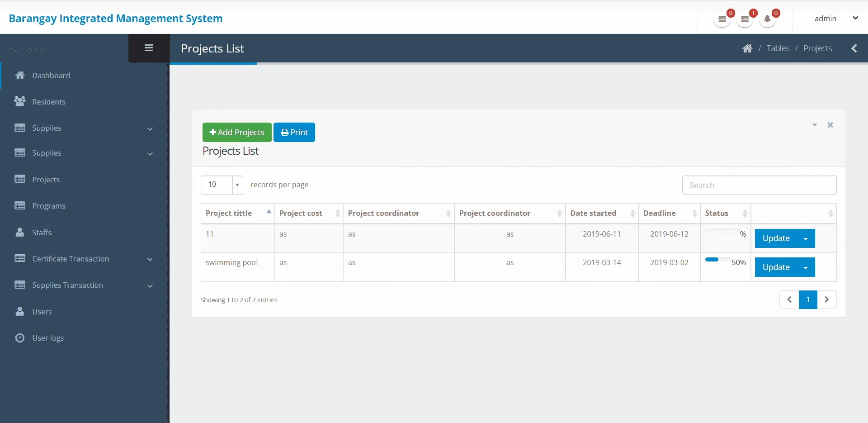The height and width of the screenshot is (423, 868).
Task: Sort by Deadline column
Action: tap(670, 213)
